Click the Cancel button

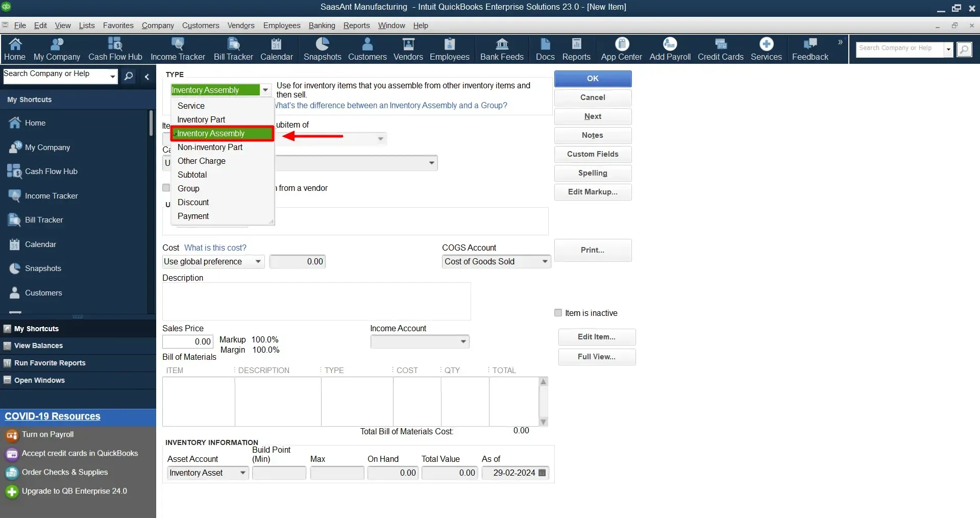point(593,97)
